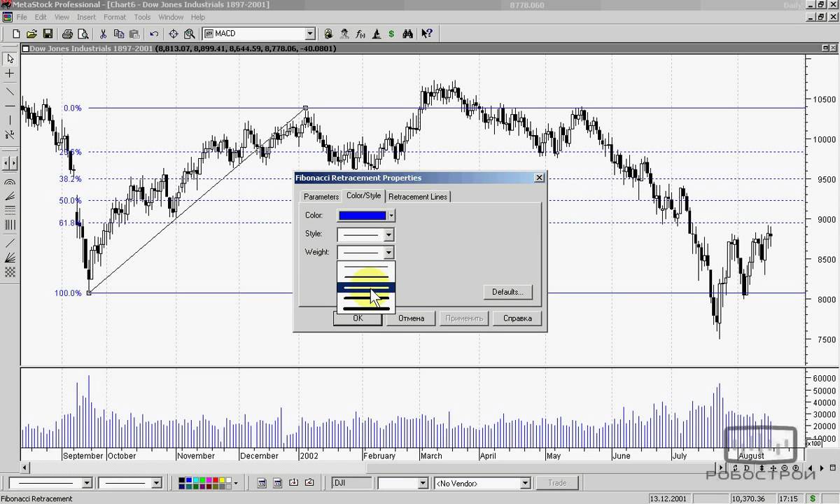Click the 100.0% Fibonacci level label
Viewport: 840px width, 504px height.
68,293
